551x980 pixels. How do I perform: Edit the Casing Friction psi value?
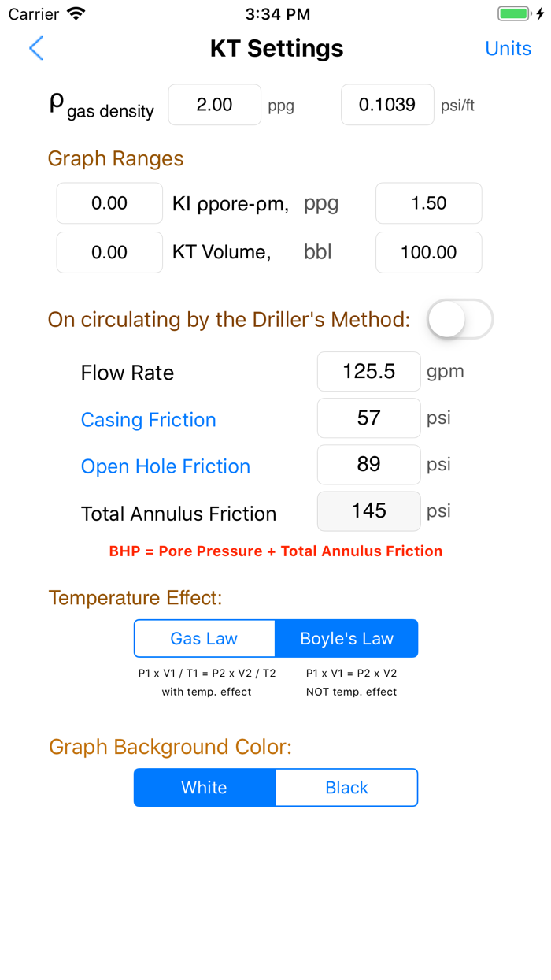(368, 418)
